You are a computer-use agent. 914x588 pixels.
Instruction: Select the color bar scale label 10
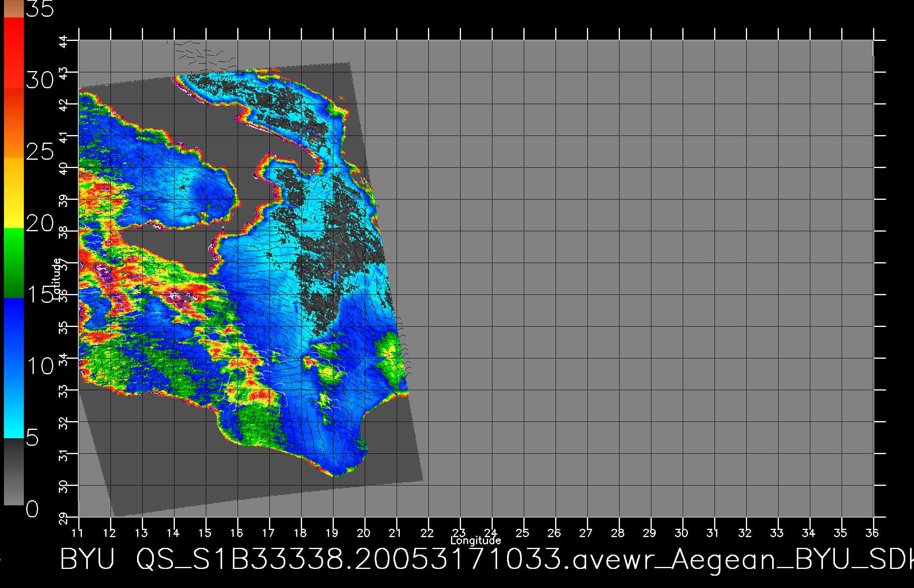[x=40, y=366]
